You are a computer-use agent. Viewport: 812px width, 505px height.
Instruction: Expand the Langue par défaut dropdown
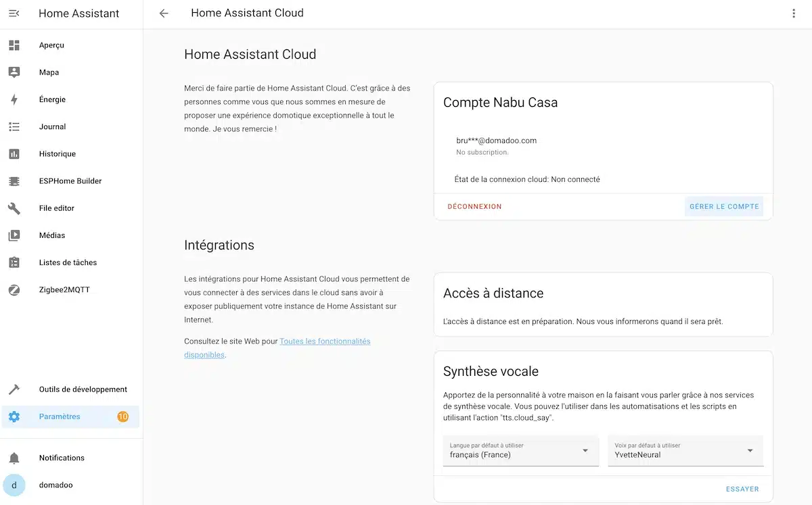click(x=521, y=450)
